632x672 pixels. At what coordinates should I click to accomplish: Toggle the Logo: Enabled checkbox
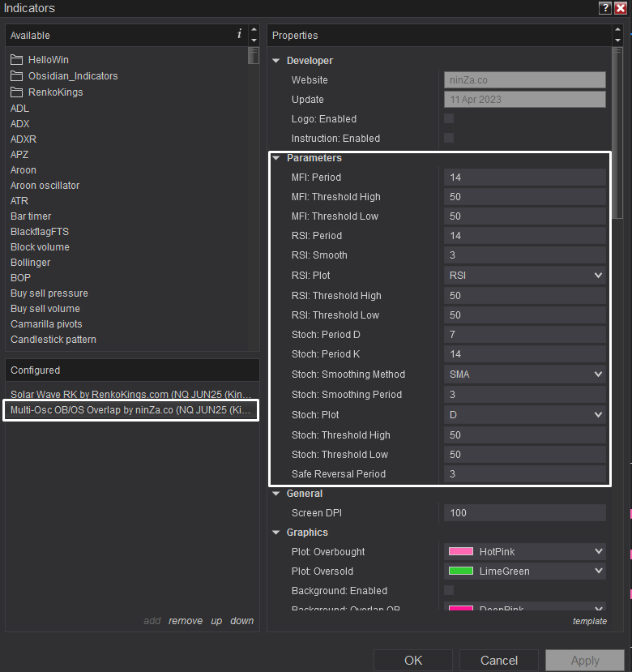(449, 118)
